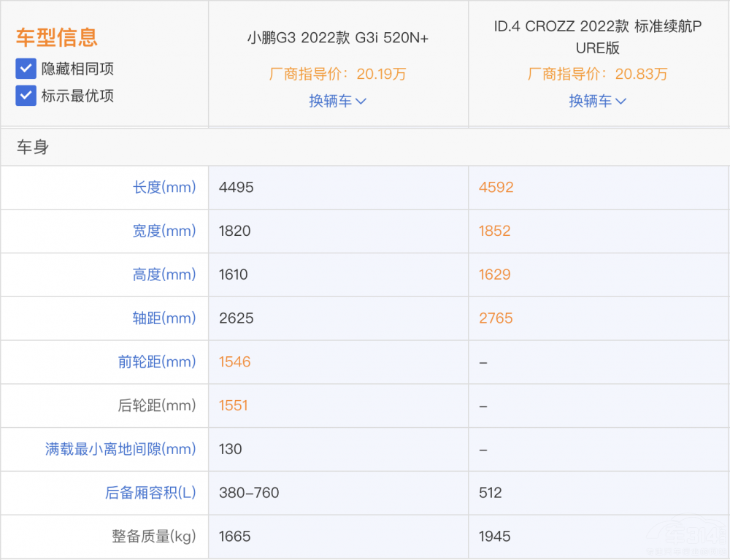Click the 小鹏G3 2022款 G3i 520N+ title
The image size is (730, 560).
337,38
